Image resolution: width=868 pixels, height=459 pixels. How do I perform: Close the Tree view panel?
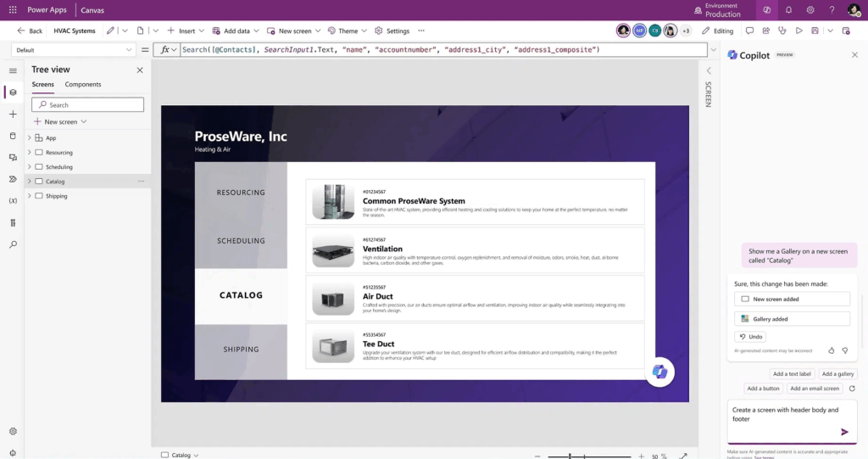(x=140, y=70)
